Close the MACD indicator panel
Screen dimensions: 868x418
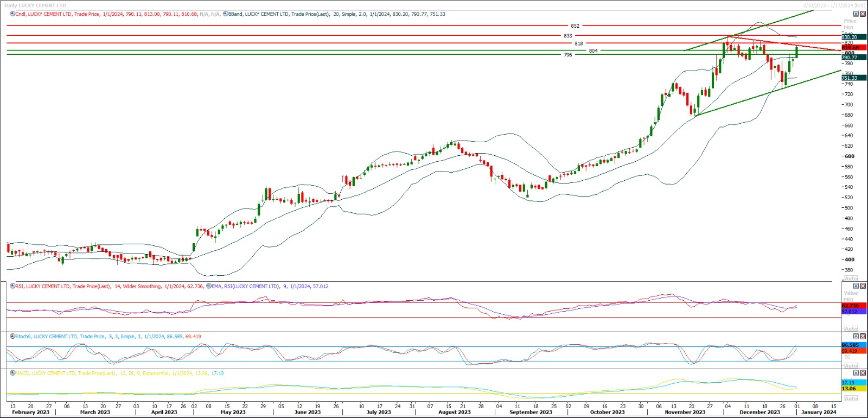tap(863, 373)
